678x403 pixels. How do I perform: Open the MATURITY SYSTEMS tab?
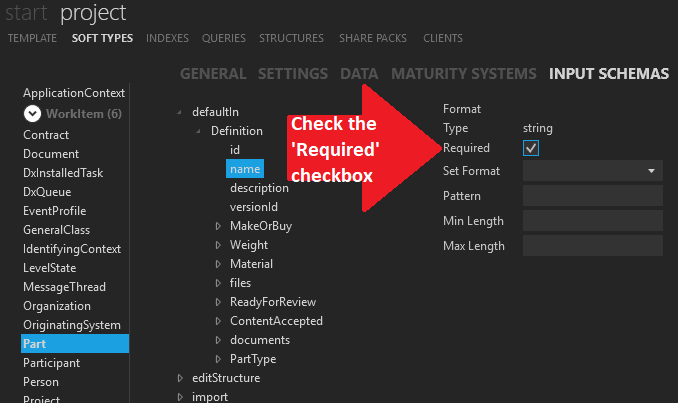[463, 74]
